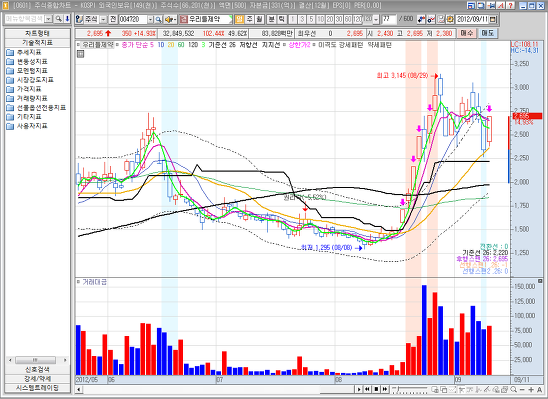The height and width of the screenshot is (399, 548).
Task: Select the daily 일 period toggle
Action: coord(239,19)
